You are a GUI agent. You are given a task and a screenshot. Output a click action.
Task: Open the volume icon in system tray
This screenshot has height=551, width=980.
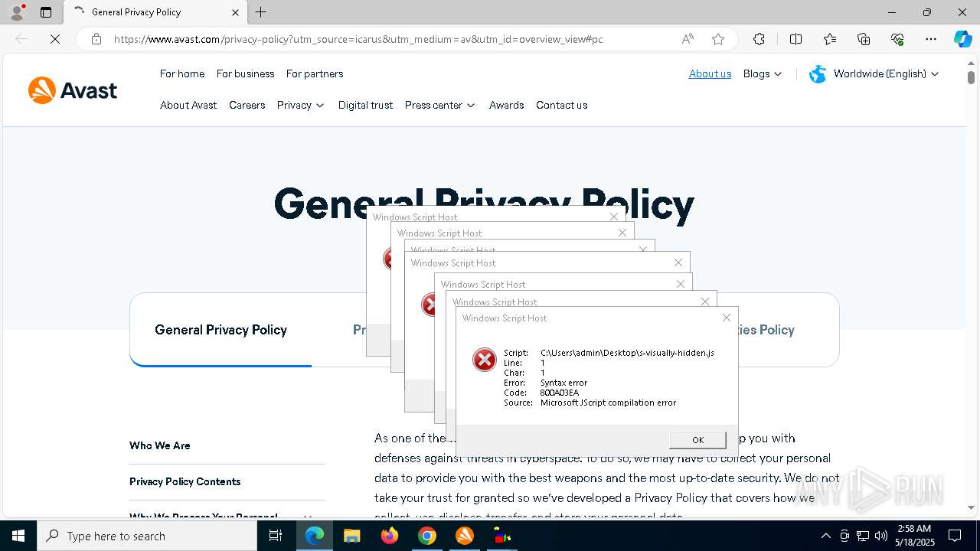coord(881,536)
